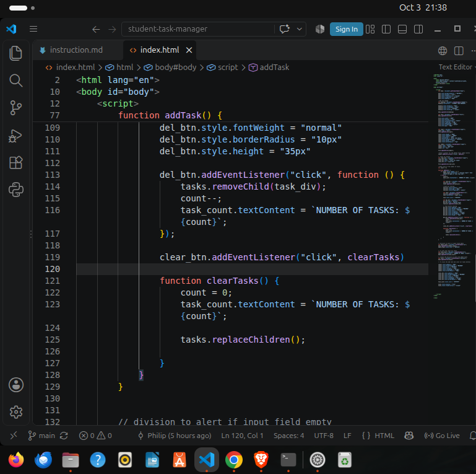The height and width of the screenshot is (474, 476).
Task: Open Files manager from the dock
Action: [71, 460]
